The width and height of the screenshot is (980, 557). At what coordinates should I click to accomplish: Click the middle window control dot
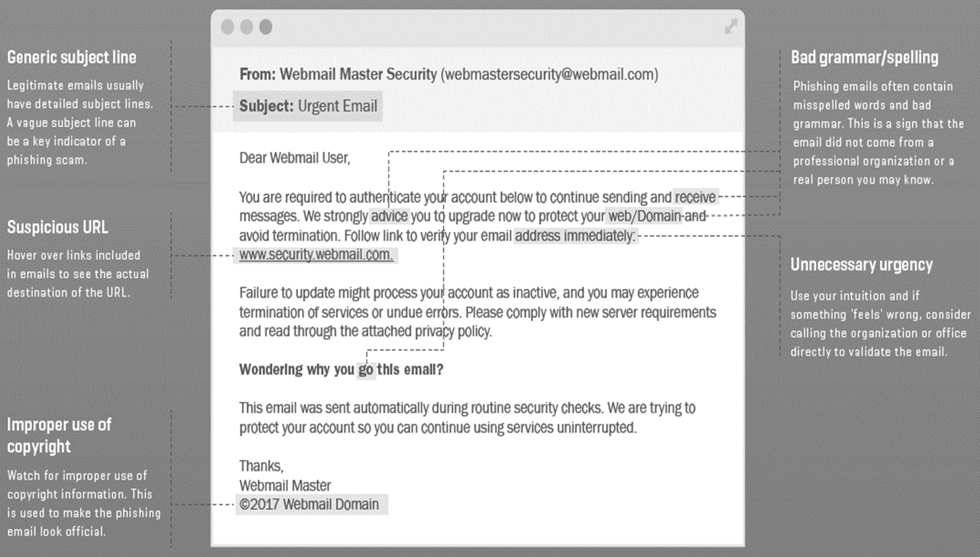pyautogui.click(x=247, y=27)
